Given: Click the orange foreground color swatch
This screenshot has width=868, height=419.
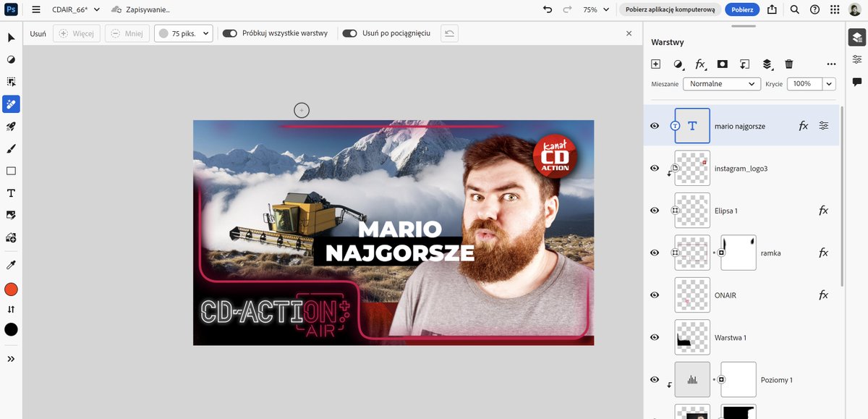Looking at the screenshot, I should click(x=11, y=289).
